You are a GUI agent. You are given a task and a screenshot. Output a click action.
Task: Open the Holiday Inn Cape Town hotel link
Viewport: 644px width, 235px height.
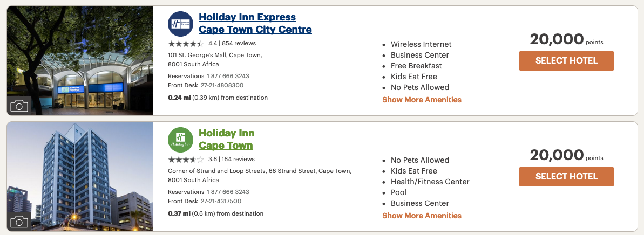tap(226, 139)
